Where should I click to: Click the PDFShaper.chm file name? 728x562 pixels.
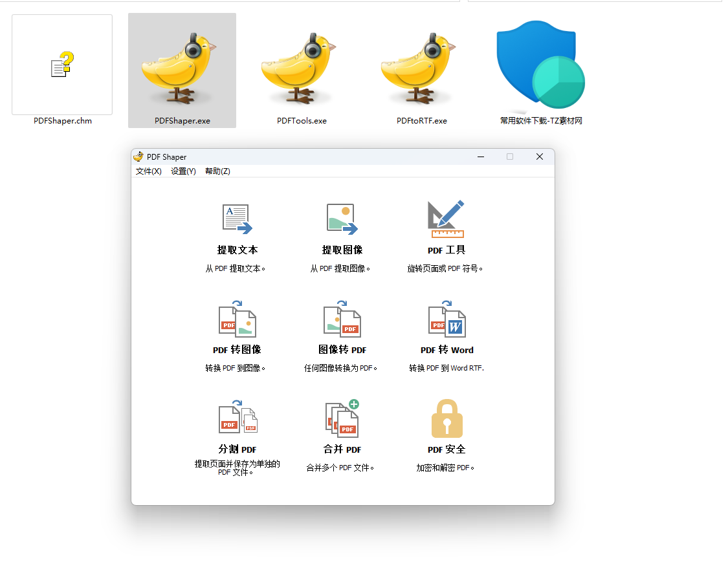(63, 121)
